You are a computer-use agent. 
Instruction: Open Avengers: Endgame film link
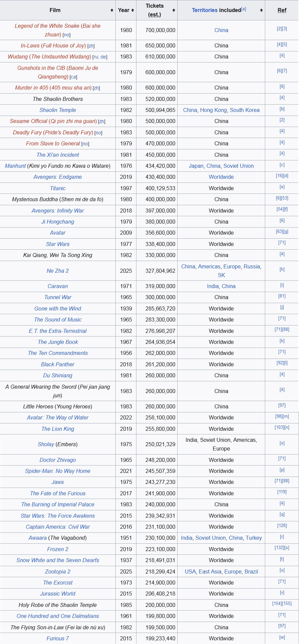pyautogui.click(x=58, y=177)
